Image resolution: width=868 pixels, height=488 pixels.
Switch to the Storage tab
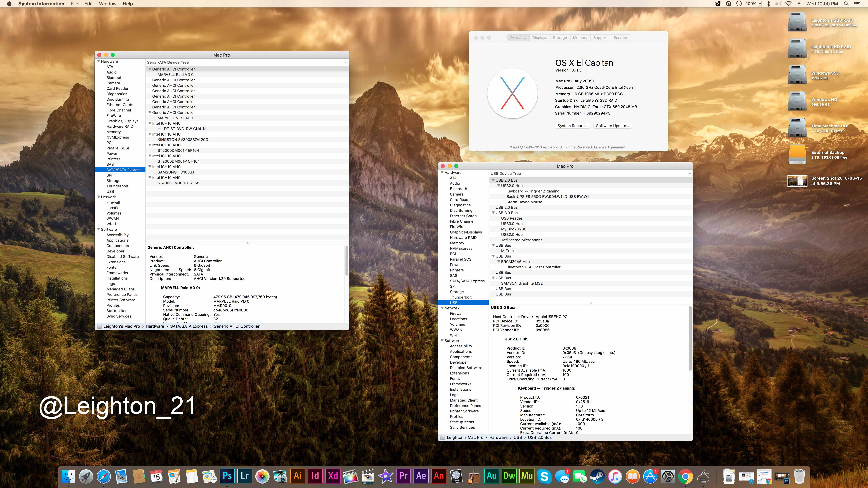coord(560,38)
